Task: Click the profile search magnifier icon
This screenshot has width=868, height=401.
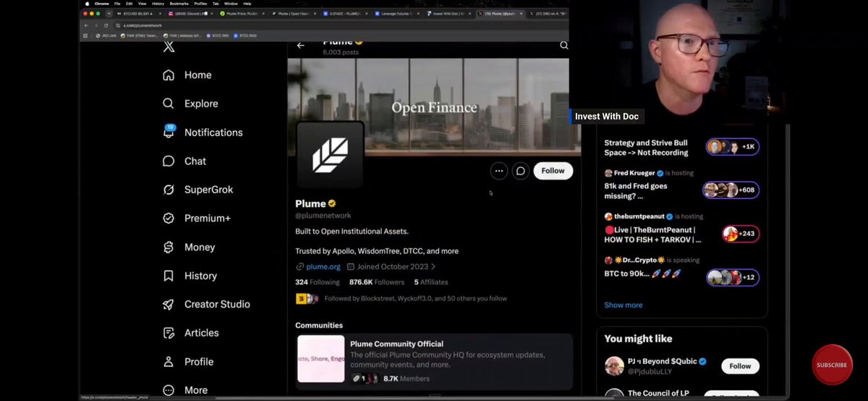Action: [563, 45]
